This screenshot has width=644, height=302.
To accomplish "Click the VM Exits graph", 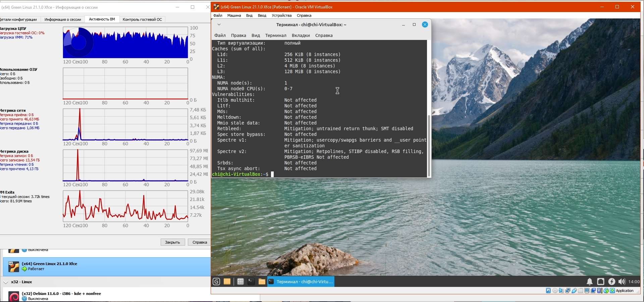I will (x=125, y=206).
